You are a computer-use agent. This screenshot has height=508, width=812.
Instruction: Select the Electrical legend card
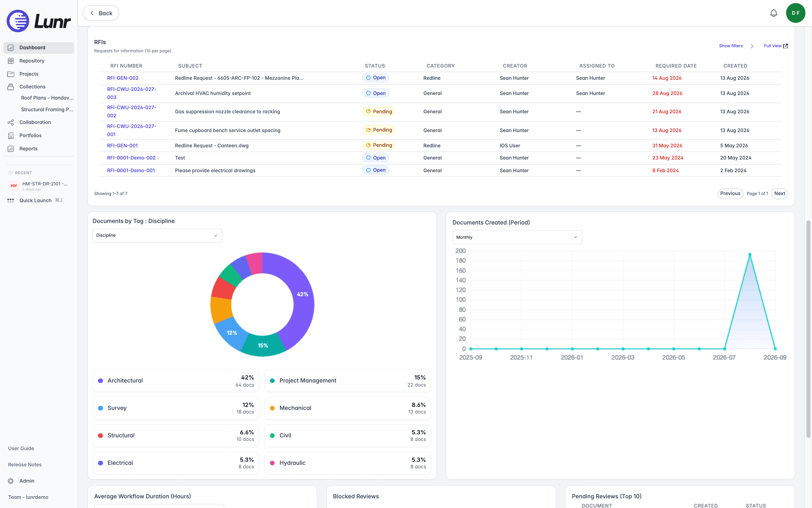tap(176, 463)
